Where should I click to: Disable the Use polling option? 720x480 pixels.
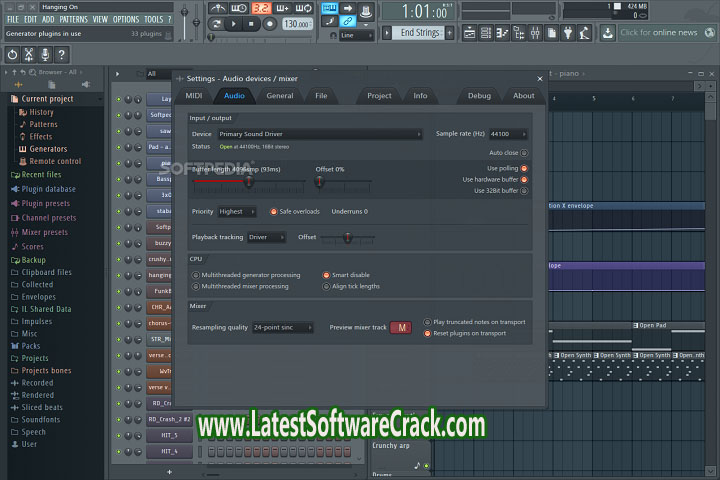pyautogui.click(x=523, y=168)
